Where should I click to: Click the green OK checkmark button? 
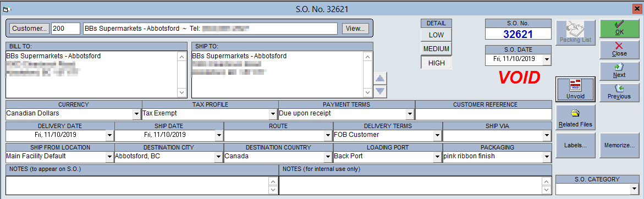pos(619,29)
